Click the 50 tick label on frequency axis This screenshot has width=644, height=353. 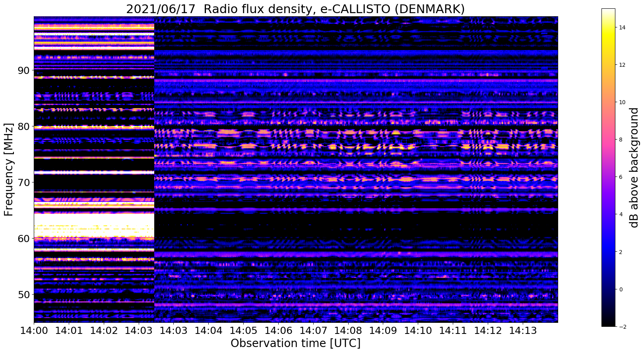tap(24, 295)
